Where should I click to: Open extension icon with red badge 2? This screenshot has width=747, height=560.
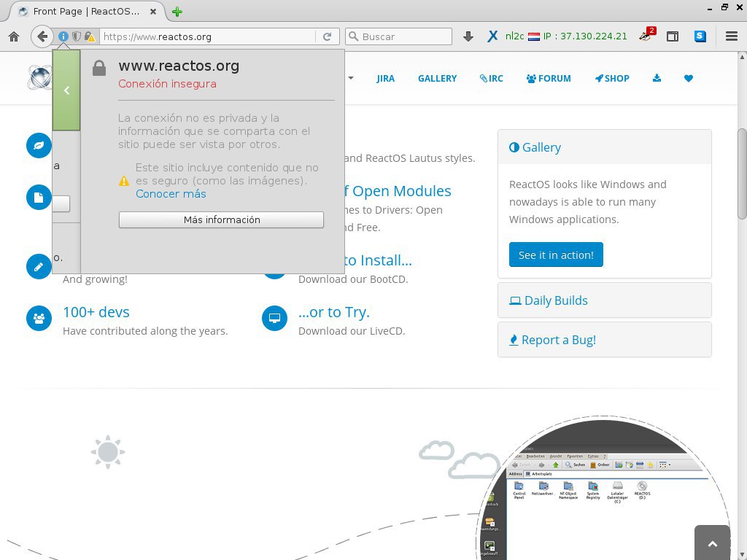pyautogui.click(x=648, y=35)
